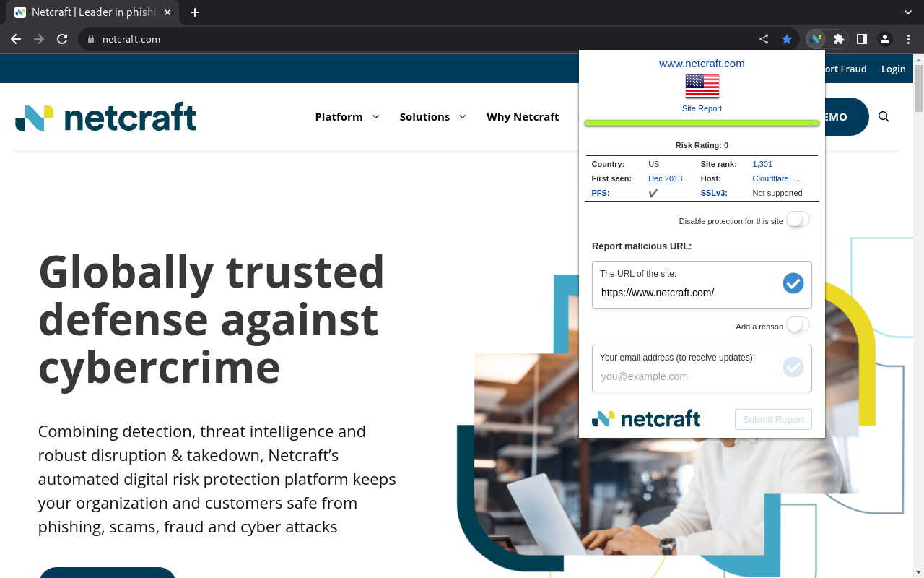Click the SSLv3 label link
924x578 pixels.
[x=714, y=193]
